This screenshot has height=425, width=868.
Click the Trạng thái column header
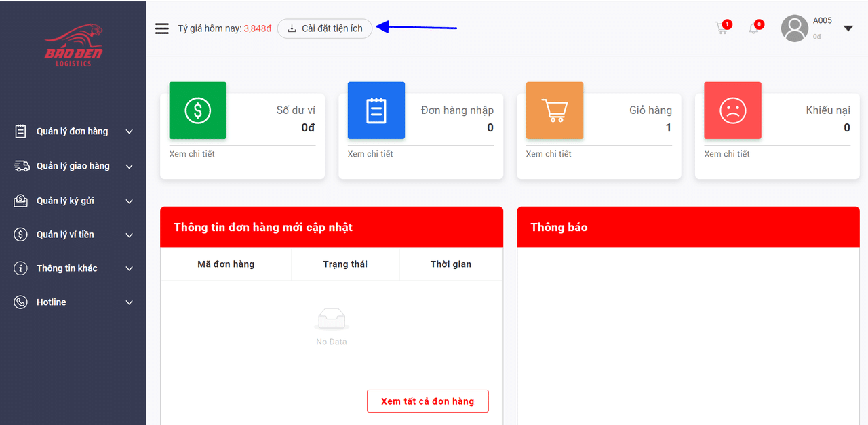345,264
